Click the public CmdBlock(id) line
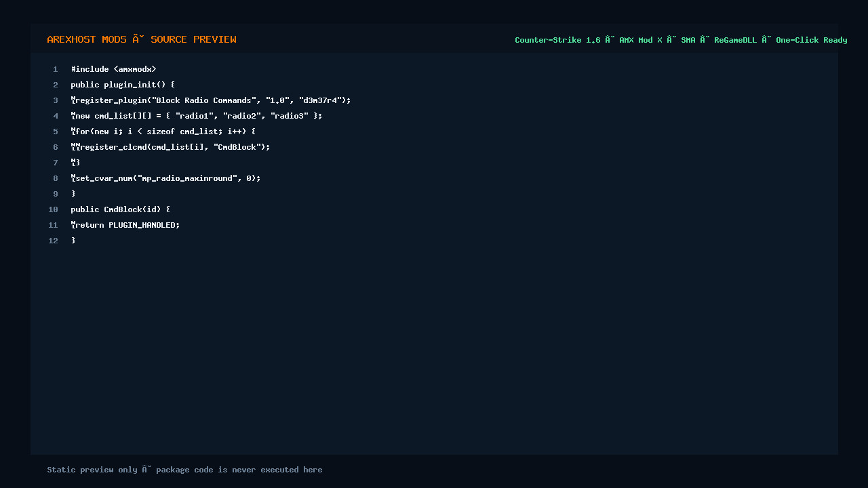868x488 pixels. [x=121, y=209]
